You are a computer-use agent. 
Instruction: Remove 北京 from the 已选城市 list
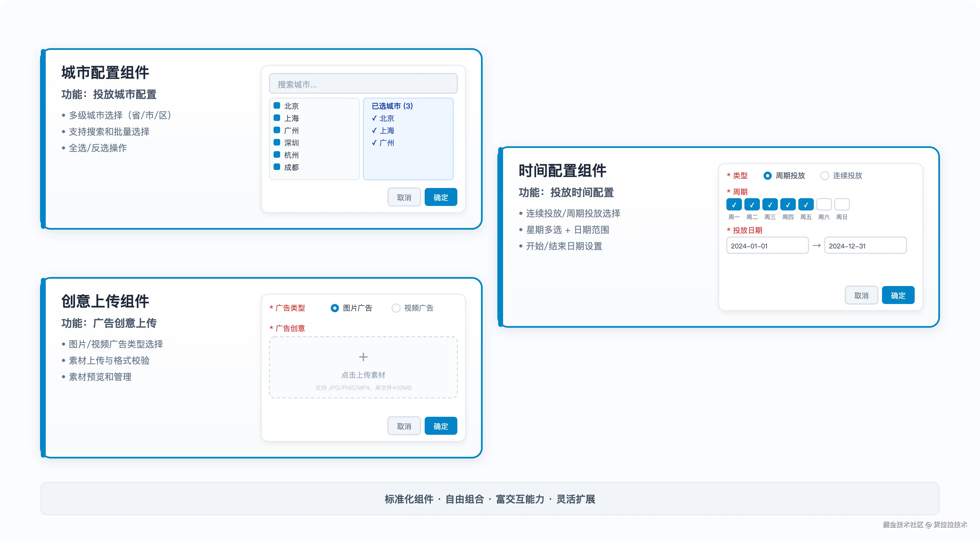383,118
